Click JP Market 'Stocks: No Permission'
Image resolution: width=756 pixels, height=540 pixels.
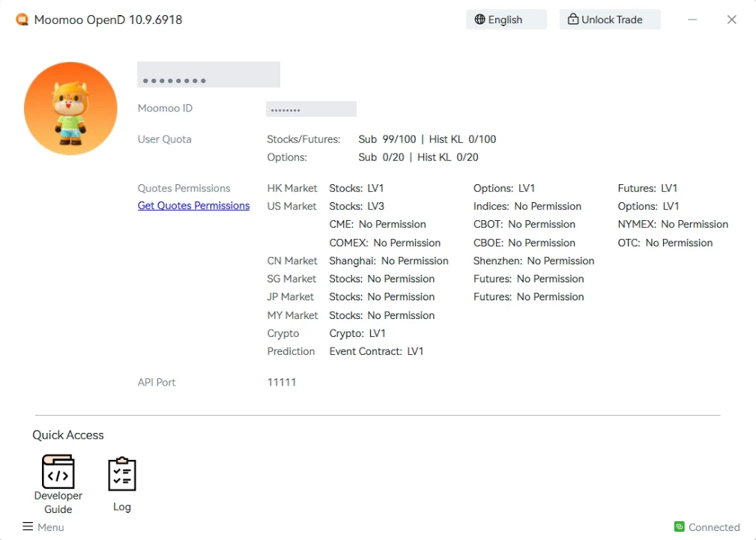click(382, 297)
